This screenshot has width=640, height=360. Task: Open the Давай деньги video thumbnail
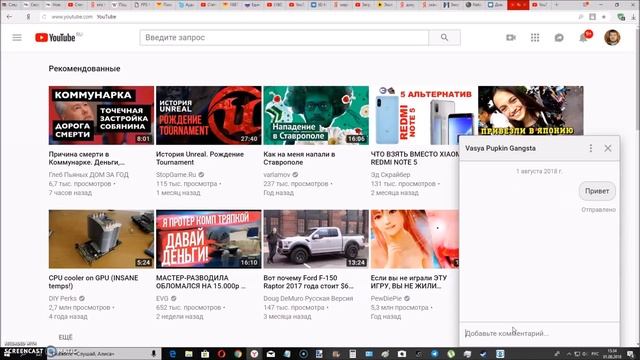click(209, 239)
